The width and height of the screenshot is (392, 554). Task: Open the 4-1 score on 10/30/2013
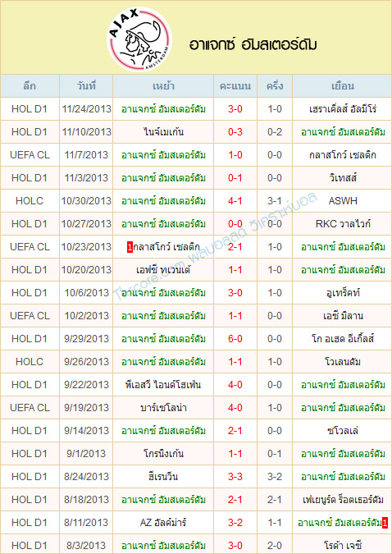235,201
